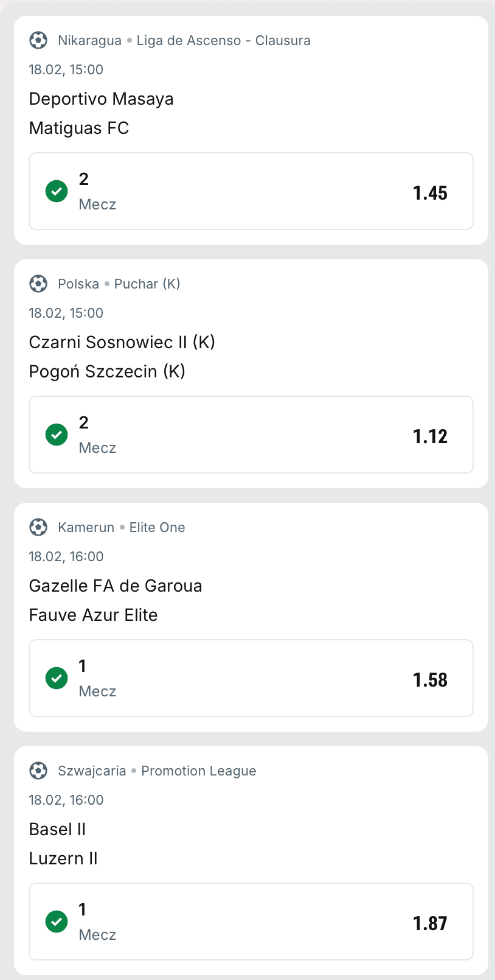Screen dimensions: 495x980
Task: Click soccer ball icon beside Nikaragua league
Action: 38,40
